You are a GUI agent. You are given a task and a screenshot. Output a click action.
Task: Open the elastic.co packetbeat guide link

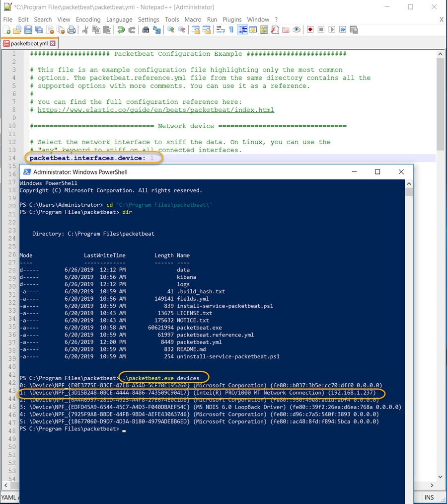point(155,110)
